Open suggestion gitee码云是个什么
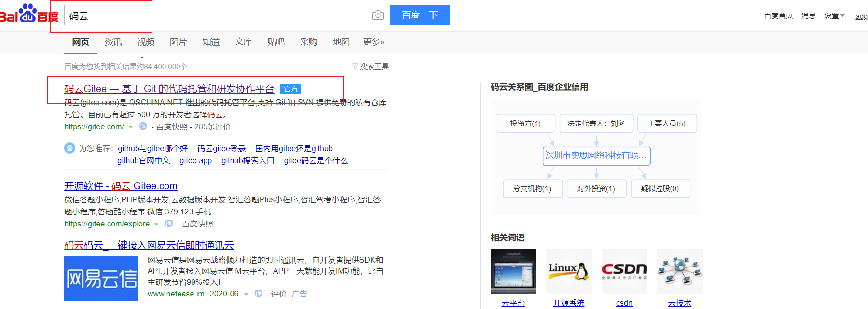Image resolution: width=868 pixels, height=309 pixels. pyautogui.click(x=316, y=160)
